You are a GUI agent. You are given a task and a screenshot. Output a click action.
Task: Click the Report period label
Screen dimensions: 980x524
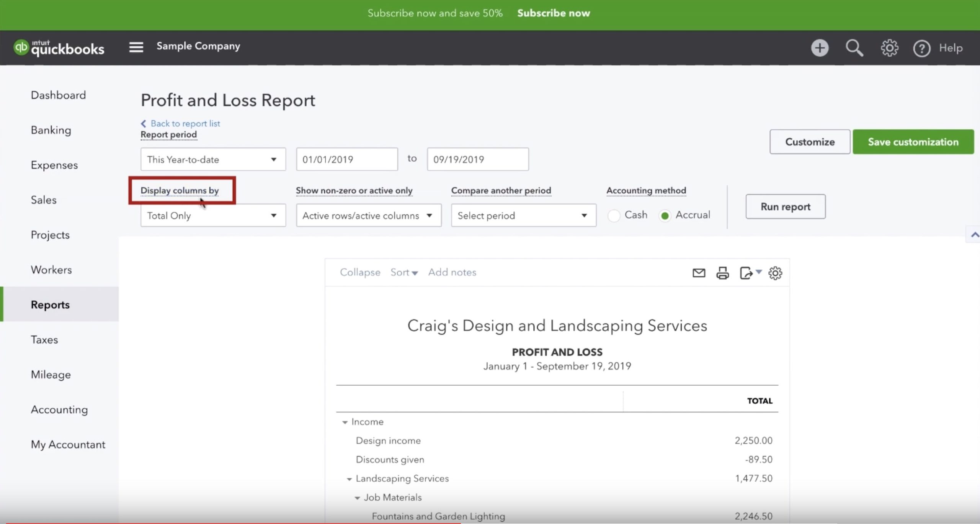pyautogui.click(x=168, y=135)
